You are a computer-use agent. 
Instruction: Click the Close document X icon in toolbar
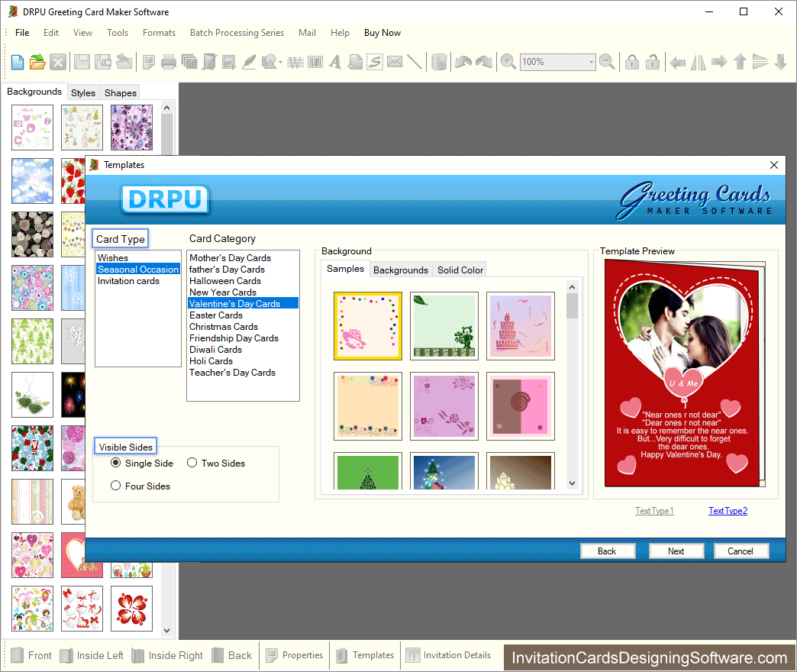coord(58,62)
